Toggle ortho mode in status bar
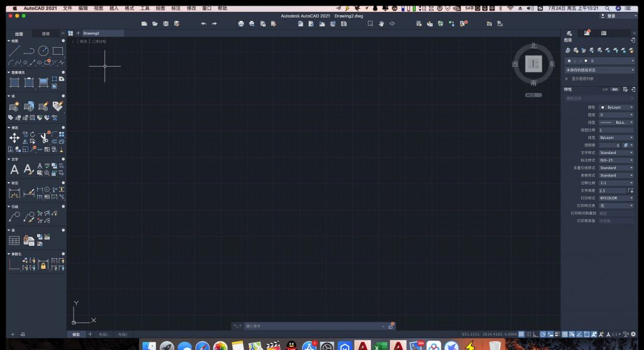 [x=536, y=334]
